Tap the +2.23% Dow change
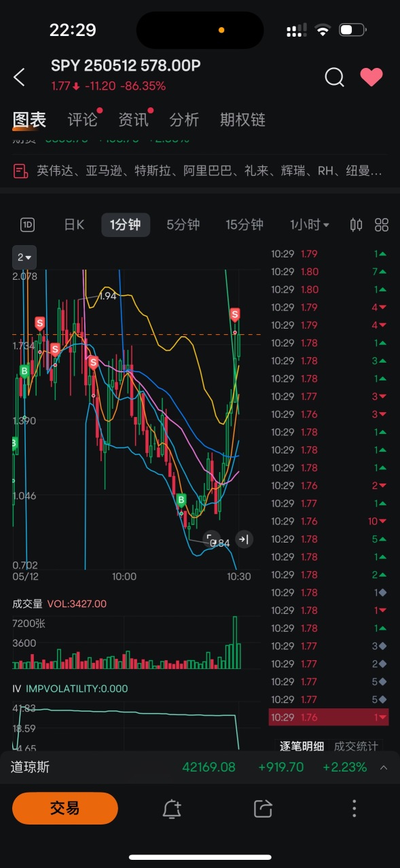 point(344,767)
